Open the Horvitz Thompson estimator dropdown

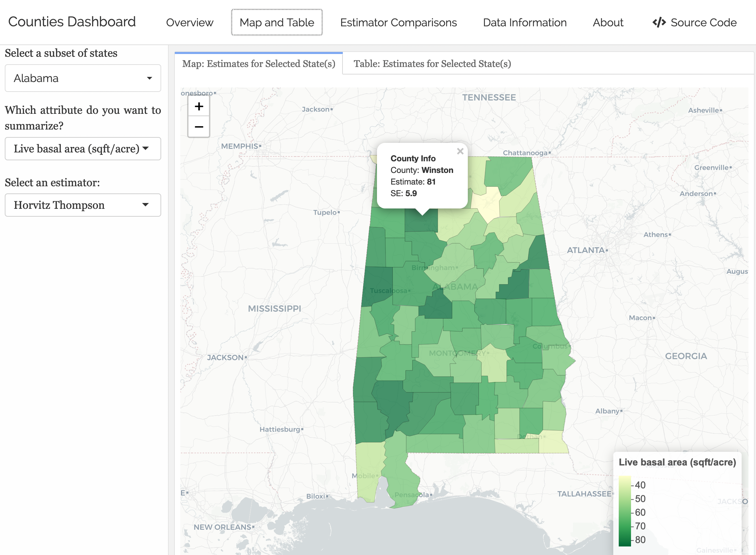(x=83, y=205)
